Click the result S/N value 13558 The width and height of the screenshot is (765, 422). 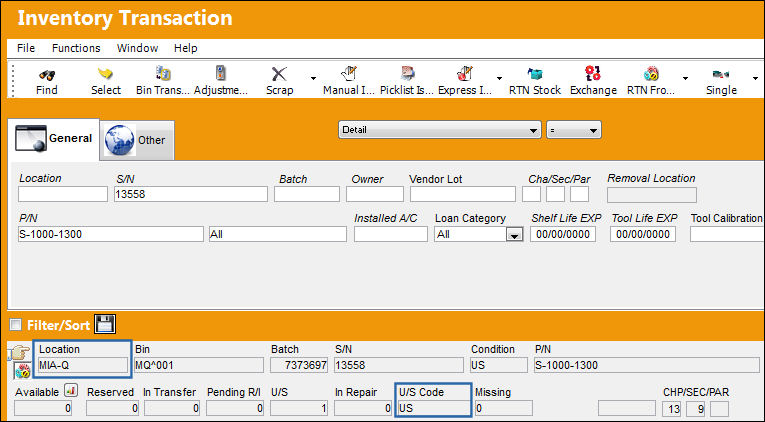[399, 365]
